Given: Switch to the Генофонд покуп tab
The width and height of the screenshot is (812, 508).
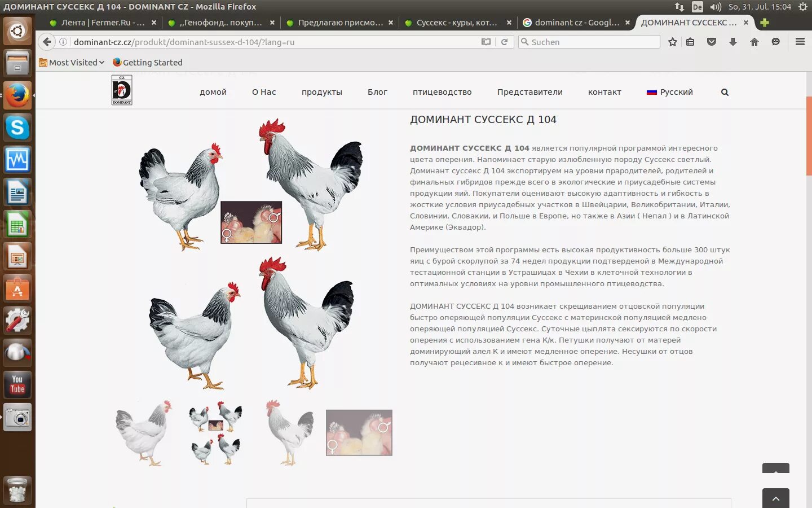Looking at the screenshot, I should click(221, 23).
